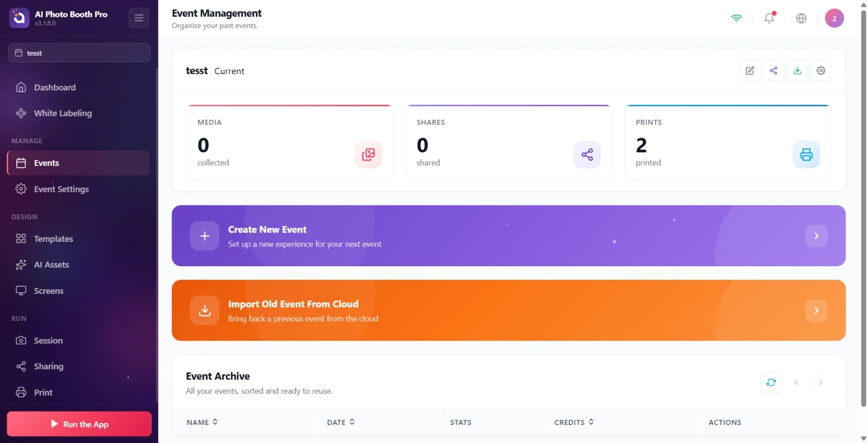Download the tesst event data
868x443 pixels.
797,70
